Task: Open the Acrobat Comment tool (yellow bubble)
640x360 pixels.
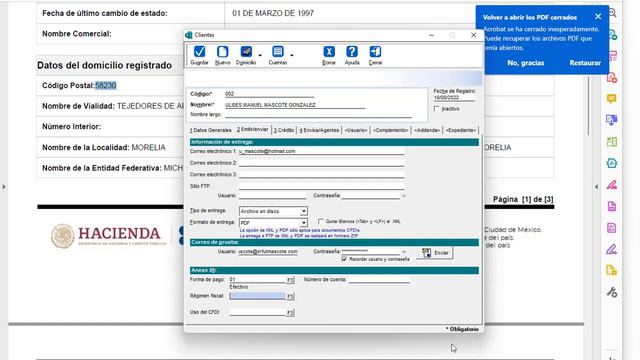Action: point(611,99)
